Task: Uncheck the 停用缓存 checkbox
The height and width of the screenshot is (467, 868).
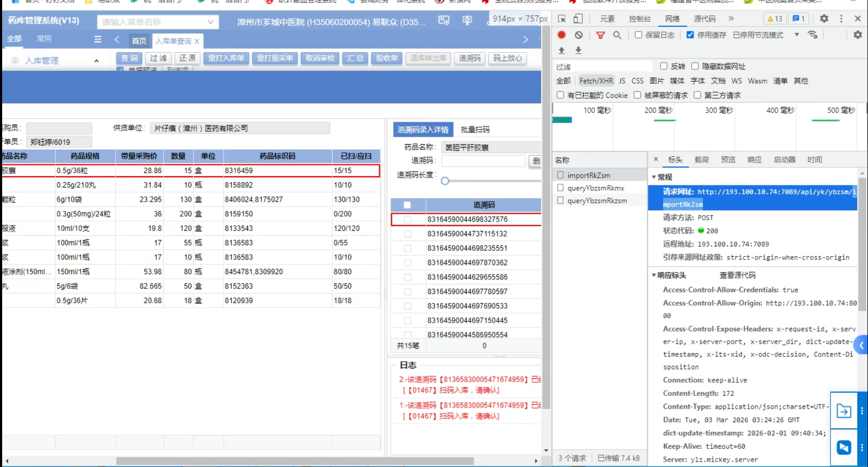Action: (x=690, y=35)
